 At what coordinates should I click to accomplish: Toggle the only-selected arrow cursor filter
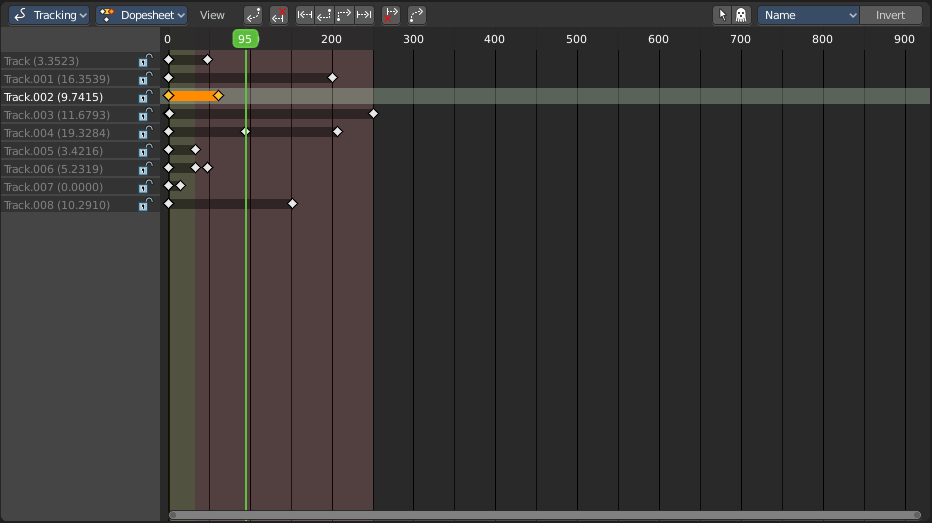tap(722, 15)
